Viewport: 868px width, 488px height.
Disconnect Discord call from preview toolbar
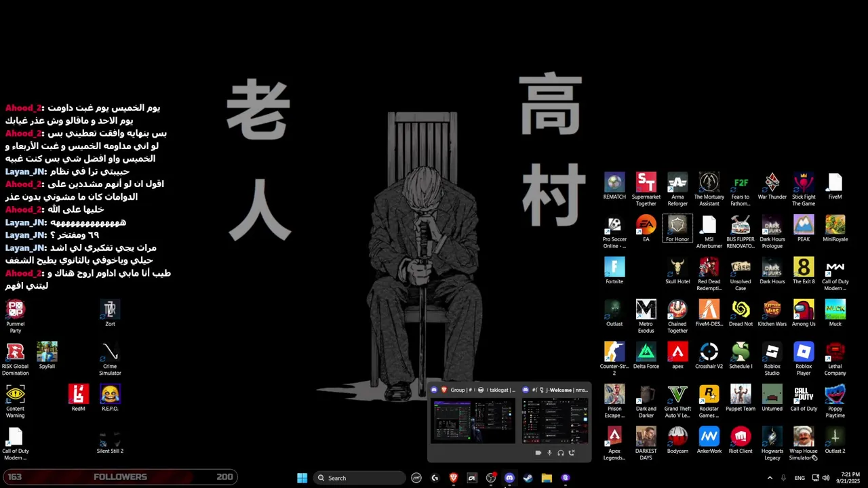point(572,453)
